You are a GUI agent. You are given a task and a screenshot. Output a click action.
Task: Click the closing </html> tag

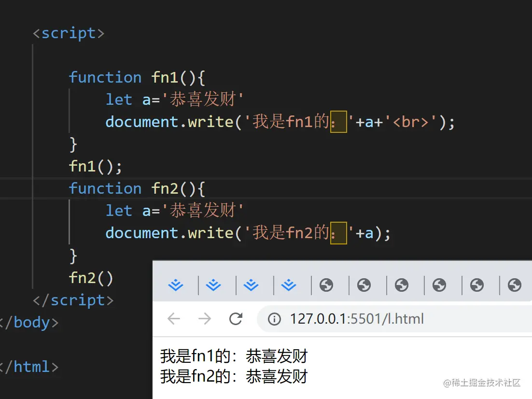tap(29, 367)
